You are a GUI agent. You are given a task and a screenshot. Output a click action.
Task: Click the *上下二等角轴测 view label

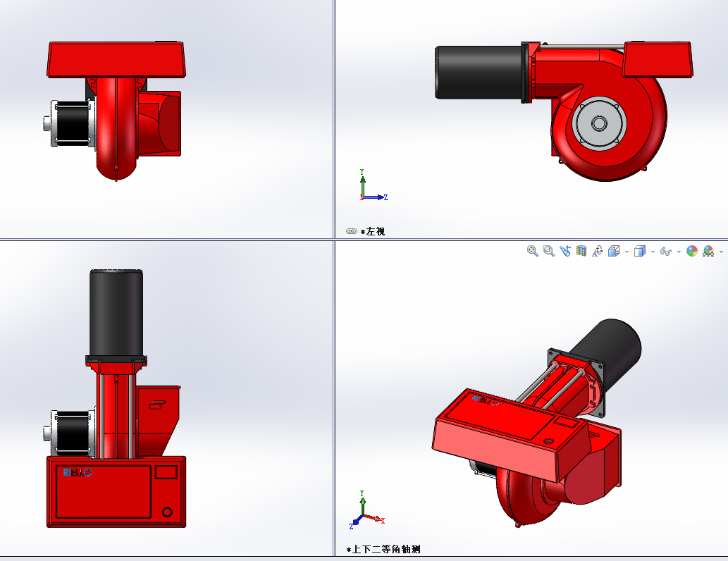tap(383, 550)
